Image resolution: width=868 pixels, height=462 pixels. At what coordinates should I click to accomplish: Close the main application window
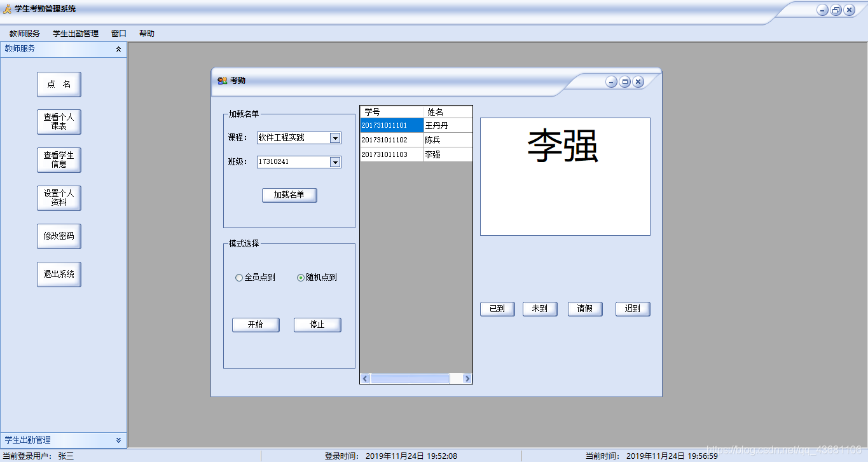point(850,10)
